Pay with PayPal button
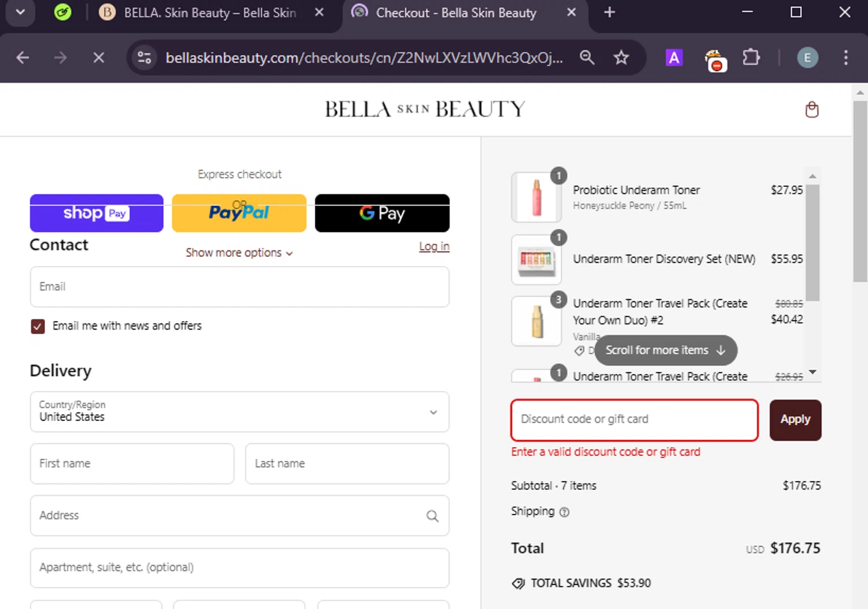Image resolution: width=868 pixels, height=609 pixels. 239,213
